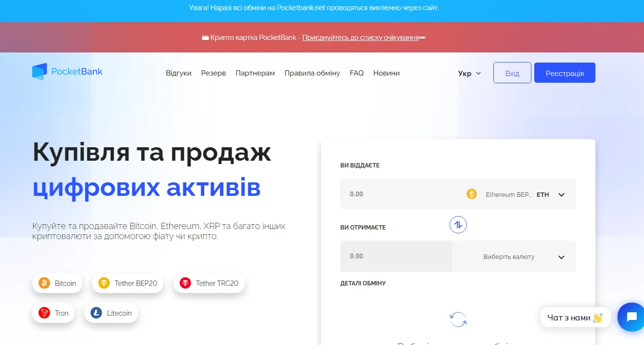The height and width of the screenshot is (345, 644).
Task: Open the FAQ menu item
Action: 356,73
